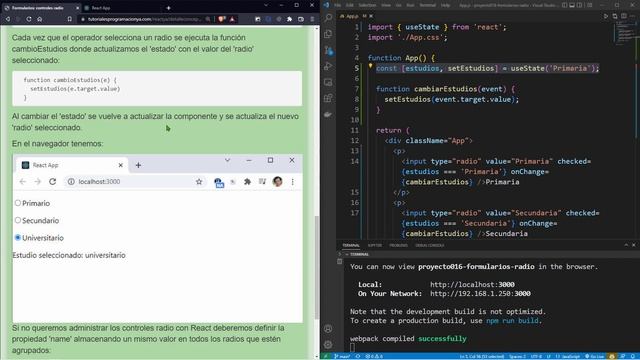
Task: Open the browser main menu
Action: tap(312, 19)
